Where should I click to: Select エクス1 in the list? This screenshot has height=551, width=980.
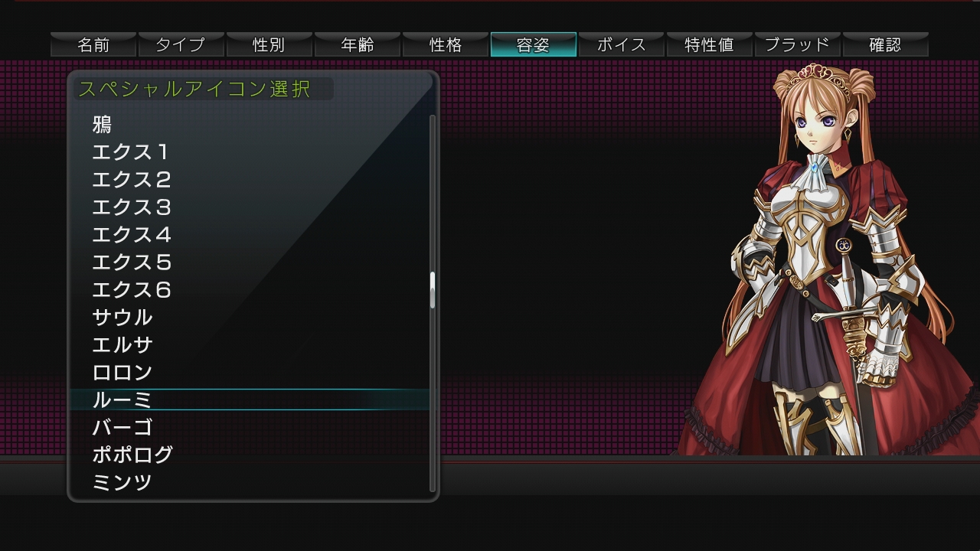[130, 152]
